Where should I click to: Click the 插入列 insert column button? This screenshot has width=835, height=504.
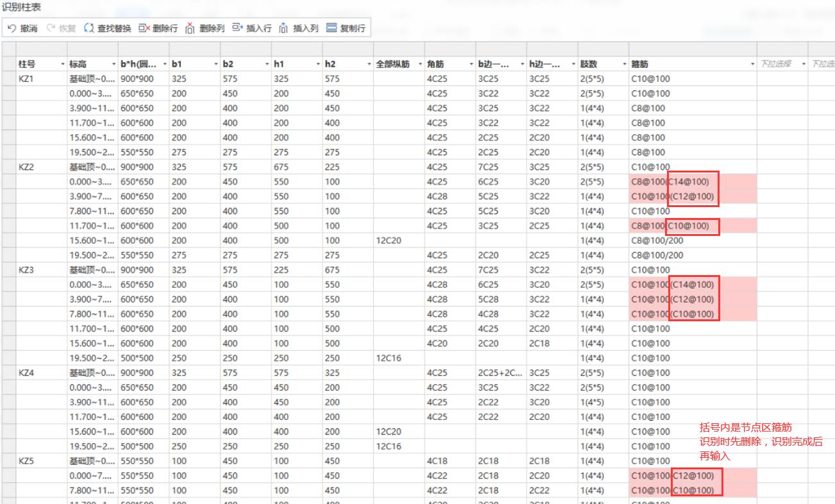(x=298, y=28)
